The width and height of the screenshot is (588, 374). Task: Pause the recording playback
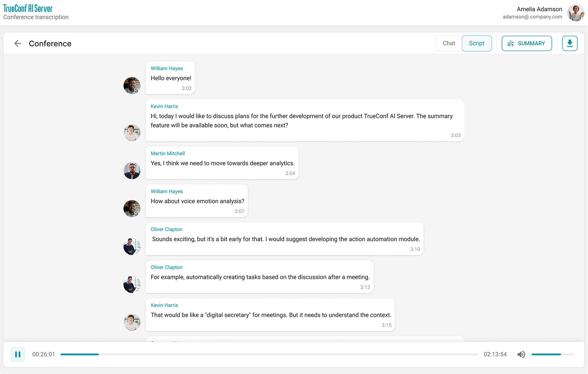(18, 354)
